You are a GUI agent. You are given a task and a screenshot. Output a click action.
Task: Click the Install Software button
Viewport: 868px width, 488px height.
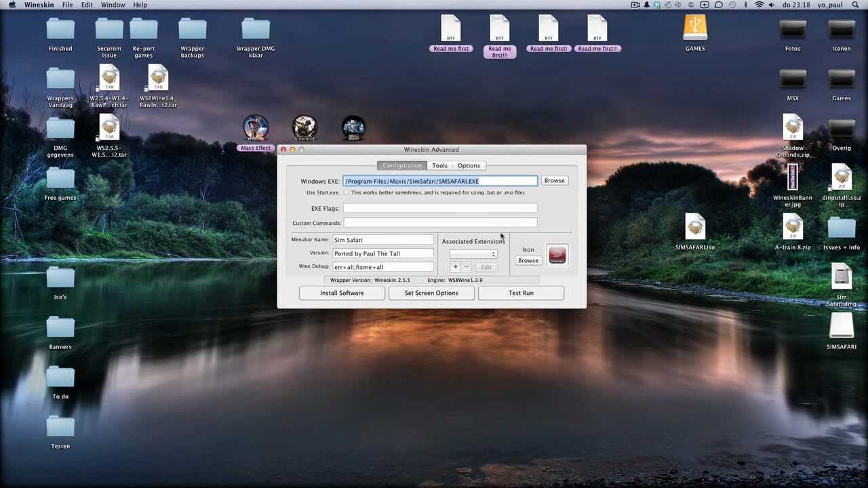342,293
